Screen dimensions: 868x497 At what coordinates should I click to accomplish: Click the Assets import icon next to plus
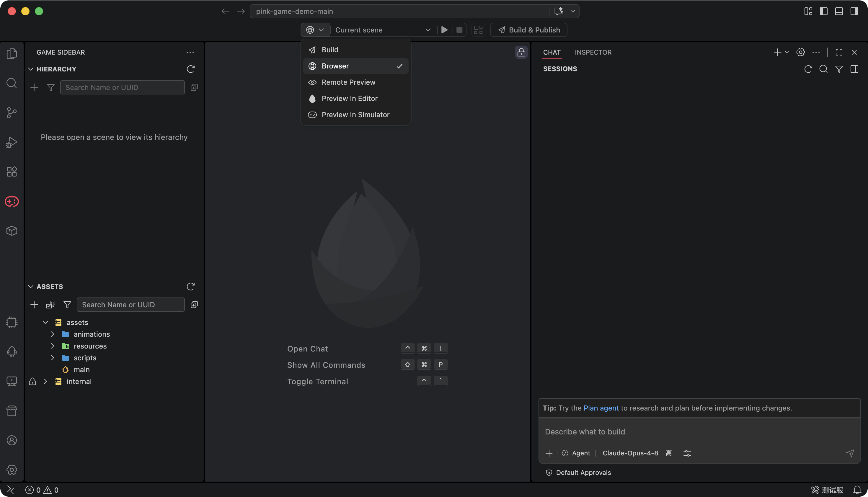coord(50,305)
